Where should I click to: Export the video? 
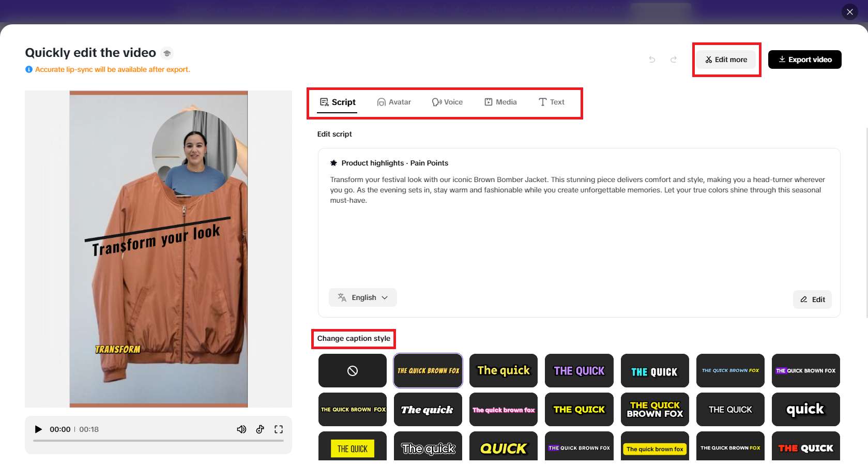805,59
